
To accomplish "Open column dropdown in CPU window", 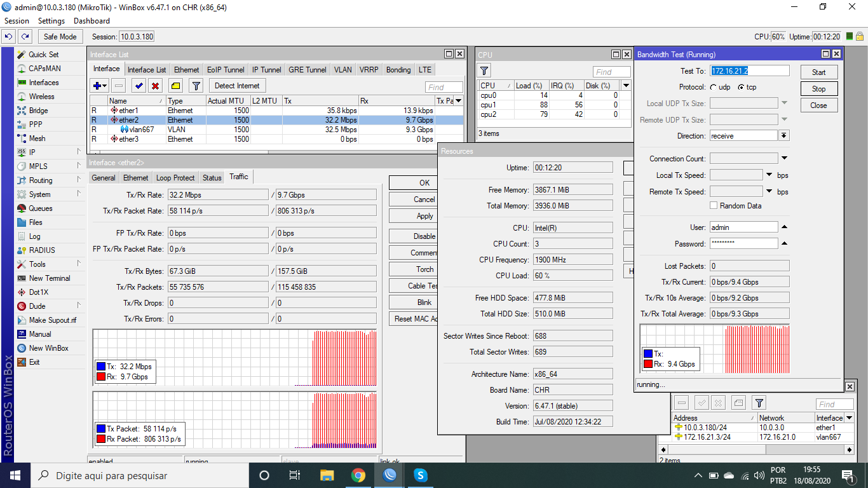I will click(x=626, y=85).
